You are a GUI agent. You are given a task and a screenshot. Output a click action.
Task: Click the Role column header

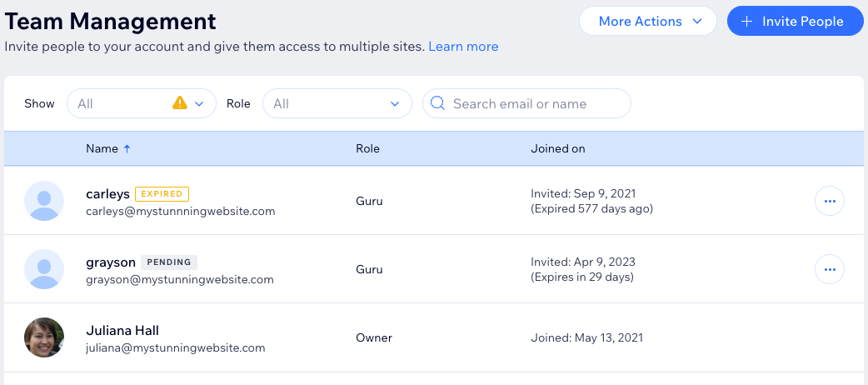(x=367, y=148)
